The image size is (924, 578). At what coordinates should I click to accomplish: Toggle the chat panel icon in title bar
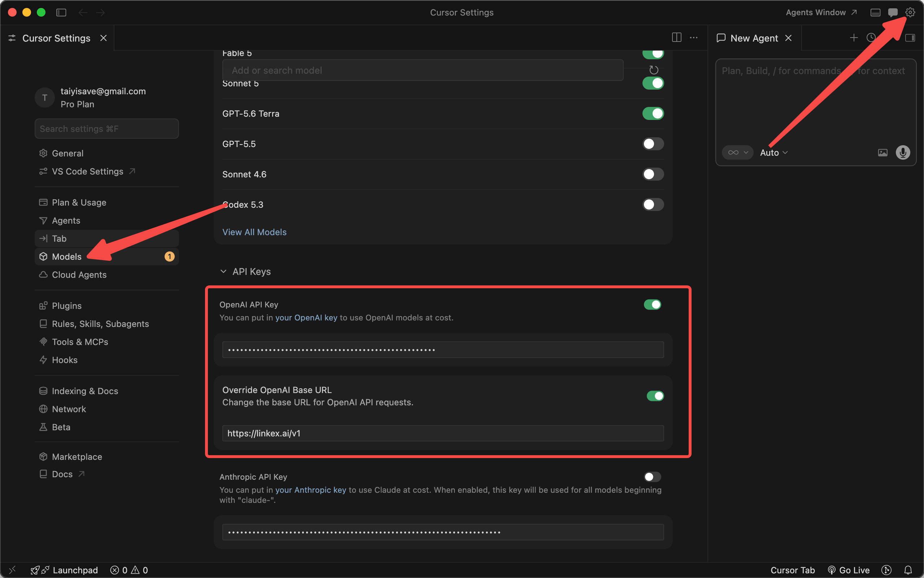coord(893,12)
